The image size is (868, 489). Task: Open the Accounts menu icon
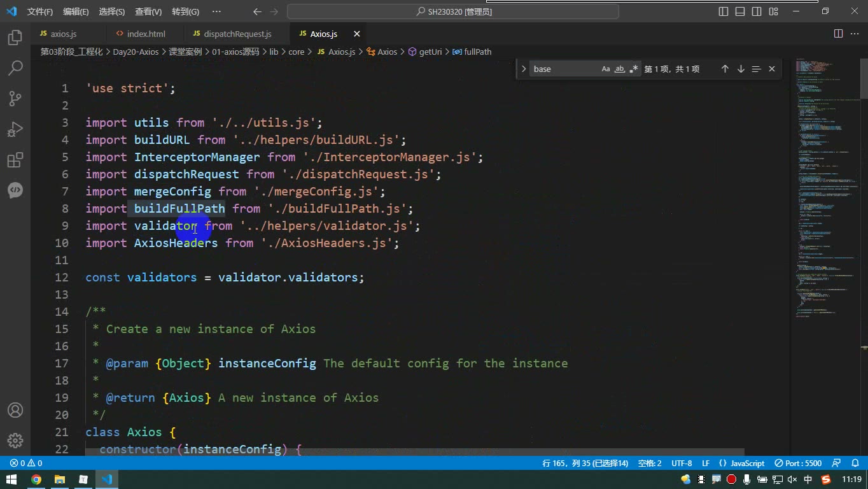pyautogui.click(x=15, y=410)
